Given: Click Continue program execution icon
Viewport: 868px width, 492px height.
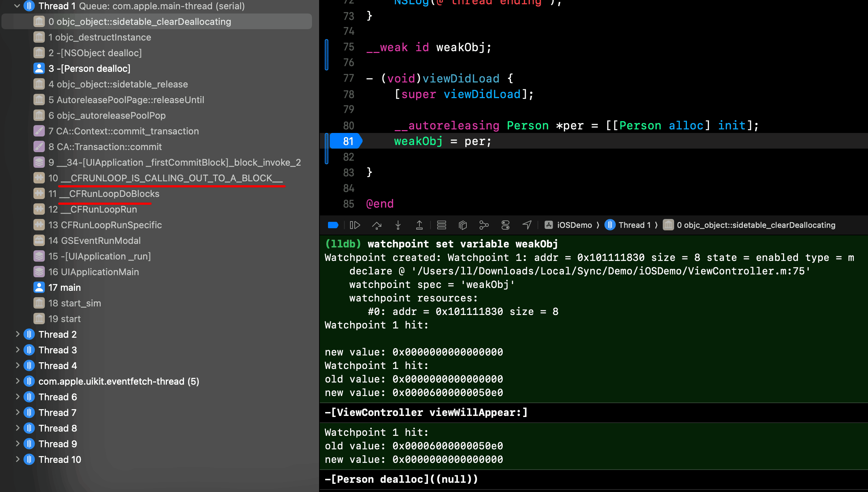Looking at the screenshot, I should [355, 225].
